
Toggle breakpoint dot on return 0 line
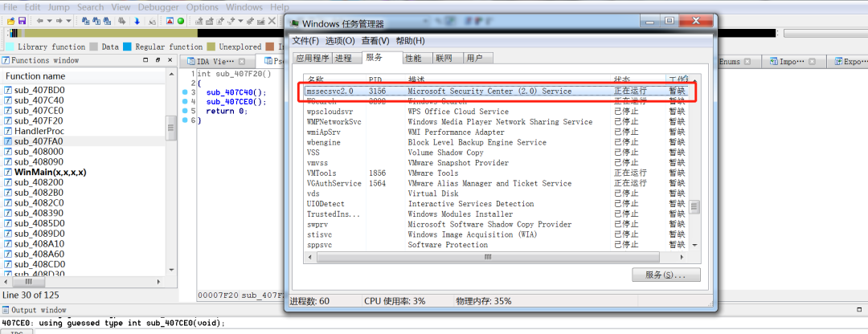pos(185,111)
